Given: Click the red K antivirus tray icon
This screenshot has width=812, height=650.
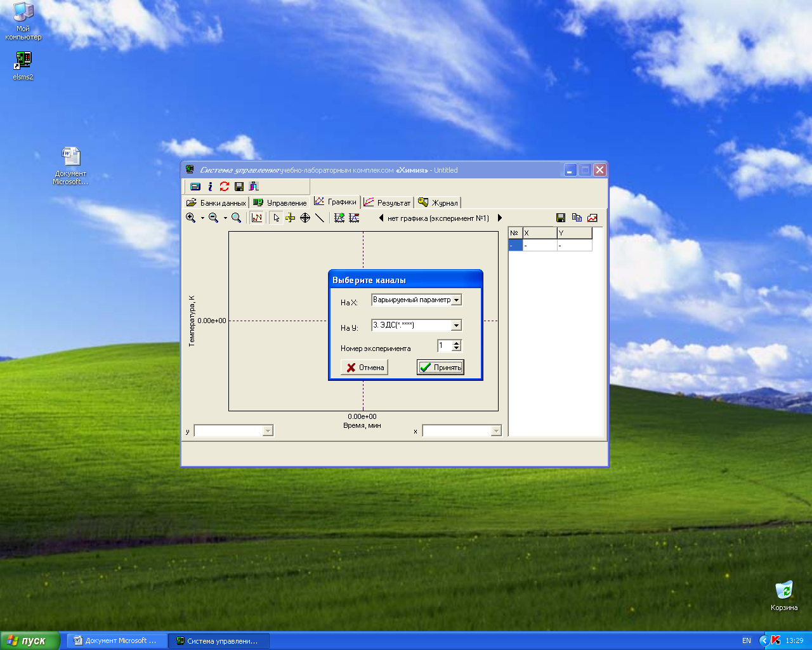Looking at the screenshot, I should click(x=776, y=641).
